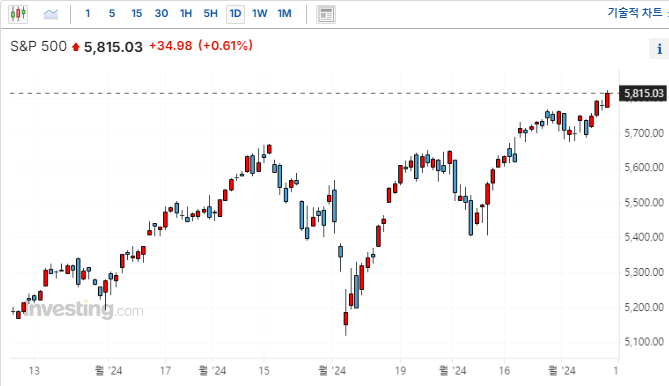This screenshot has height=386, width=669.
Task: Choose the 30 minute interval
Action: pos(161,14)
